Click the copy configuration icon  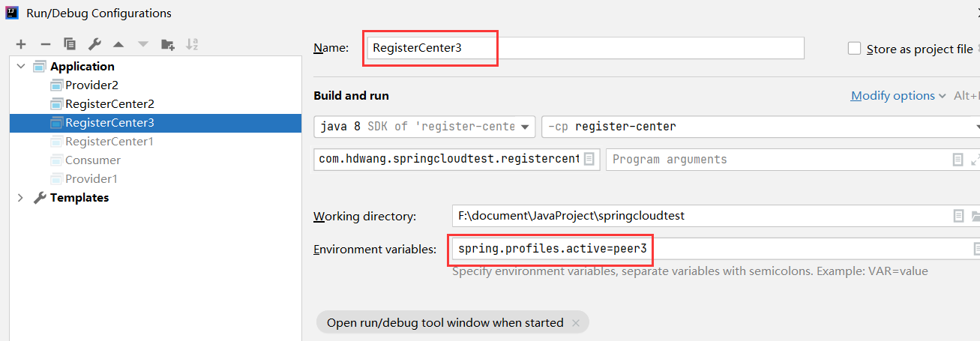[70, 44]
